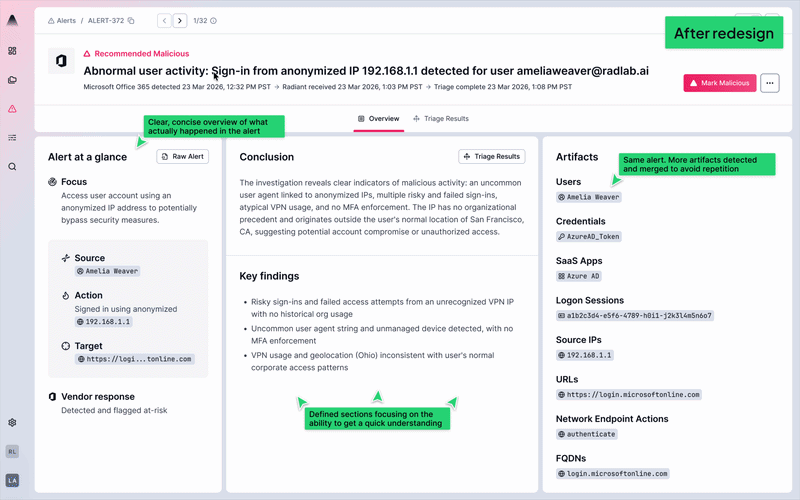
Task: Open the cases folder icon in sidebar
Action: click(x=12, y=80)
